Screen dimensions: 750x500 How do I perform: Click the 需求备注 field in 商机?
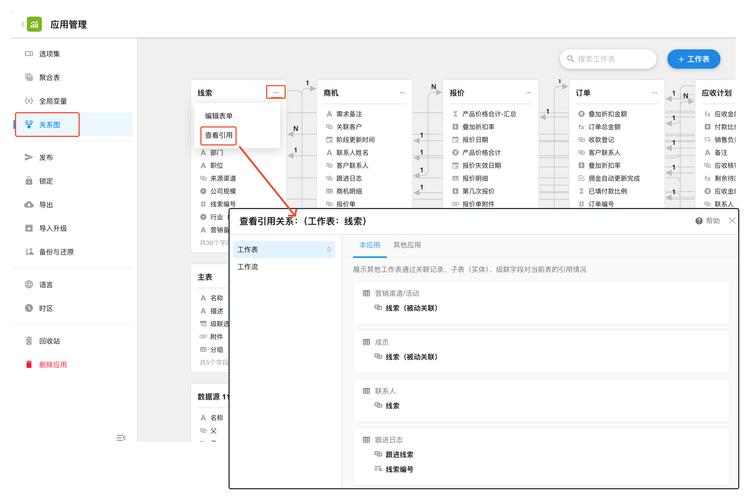point(349,114)
